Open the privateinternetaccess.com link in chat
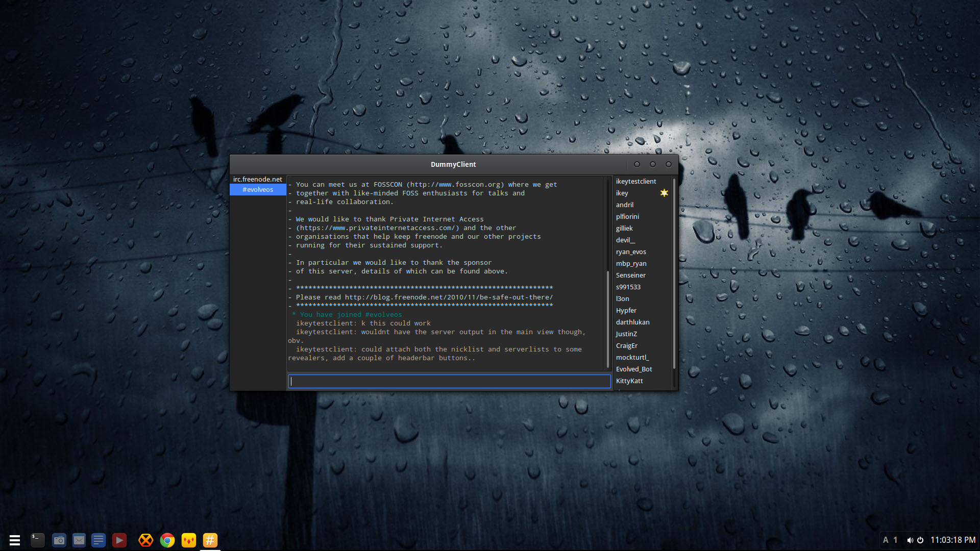This screenshot has width=980, height=551. [378, 228]
